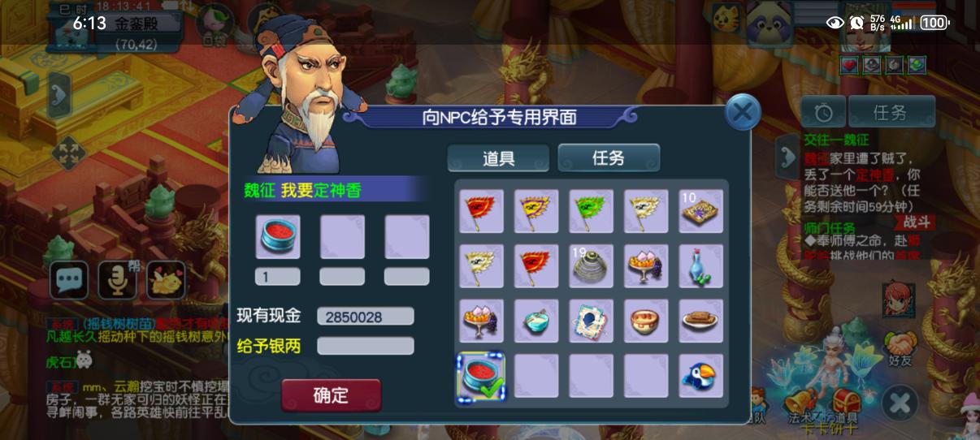The height and width of the screenshot is (440, 980).
Task: Remove the 定神香 from first give slot
Action: [278, 236]
